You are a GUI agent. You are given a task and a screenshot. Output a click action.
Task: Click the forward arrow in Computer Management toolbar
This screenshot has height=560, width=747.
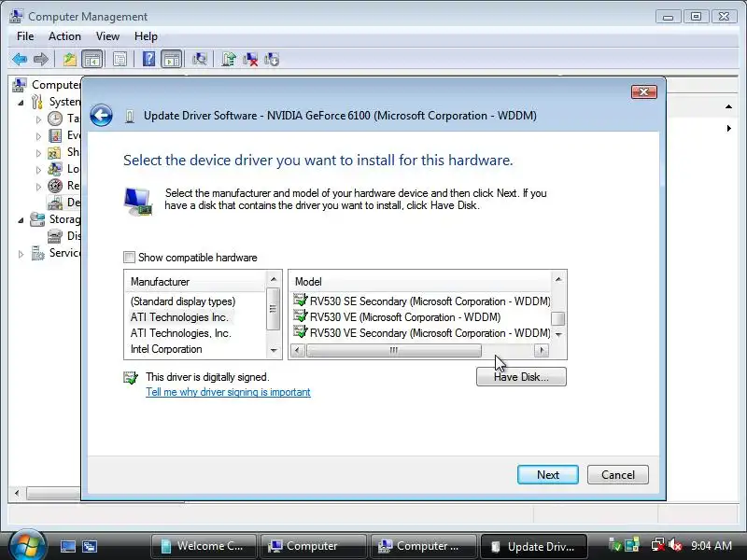(x=41, y=60)
